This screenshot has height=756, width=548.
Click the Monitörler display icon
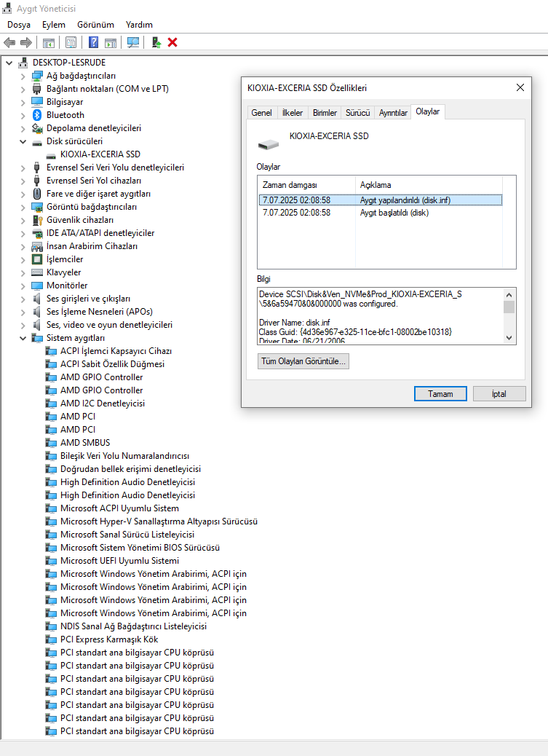(x=37, y=286)
